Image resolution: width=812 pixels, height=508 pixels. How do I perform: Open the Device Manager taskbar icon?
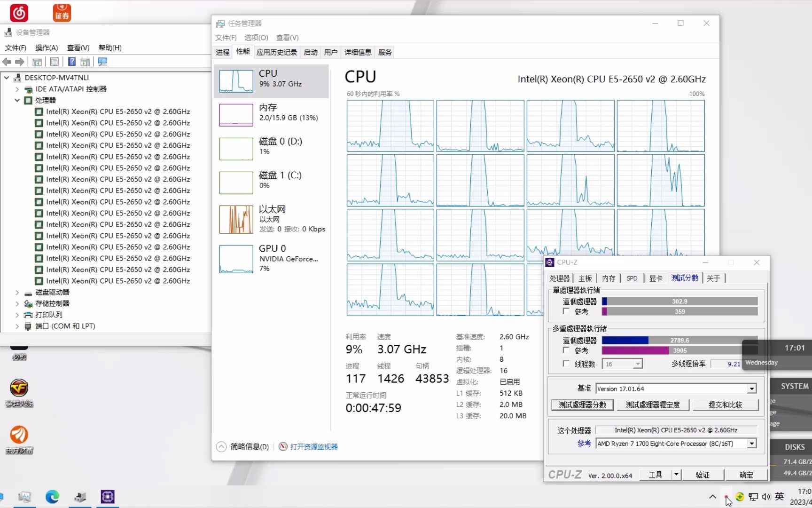click(x=80, y=497)
